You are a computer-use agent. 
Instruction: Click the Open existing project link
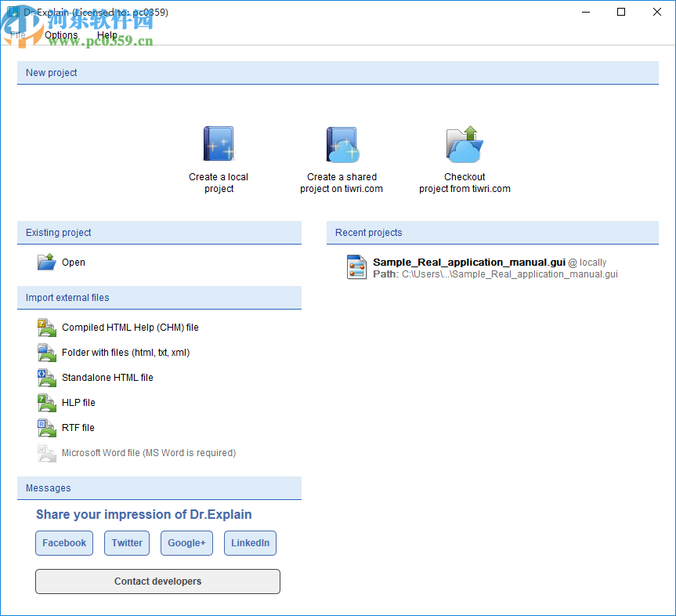point(74,263)
